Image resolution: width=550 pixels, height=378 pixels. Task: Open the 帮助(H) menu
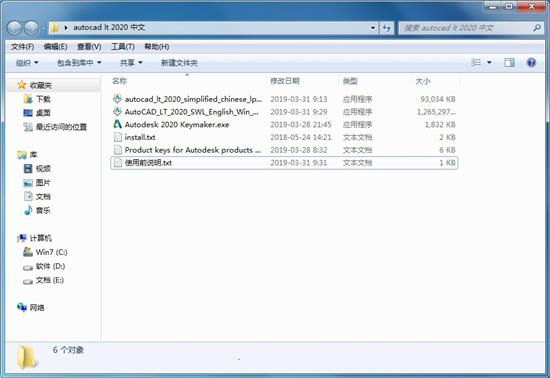point(157,47)
